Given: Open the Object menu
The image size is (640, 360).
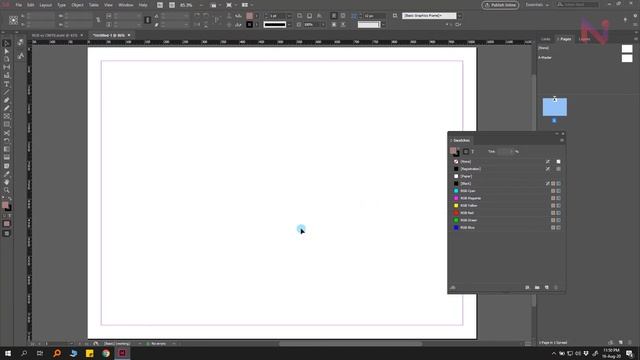Looking at the screenshot, I should click(77, 5).
